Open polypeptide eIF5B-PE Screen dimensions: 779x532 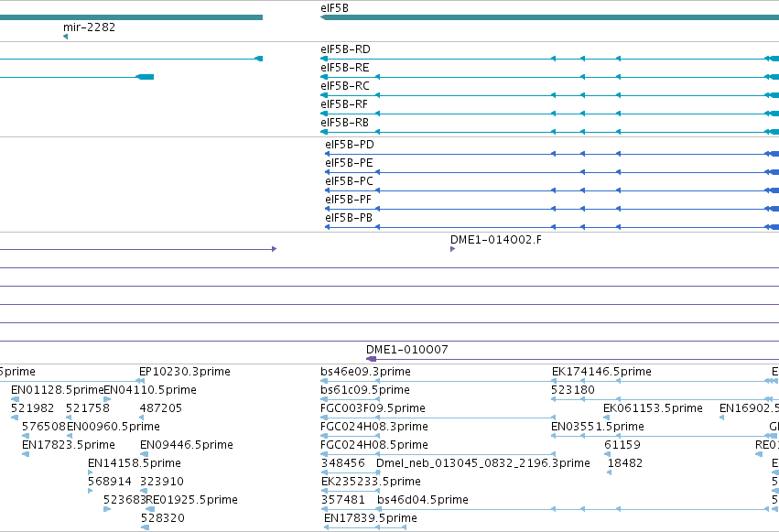pos(349,163)
